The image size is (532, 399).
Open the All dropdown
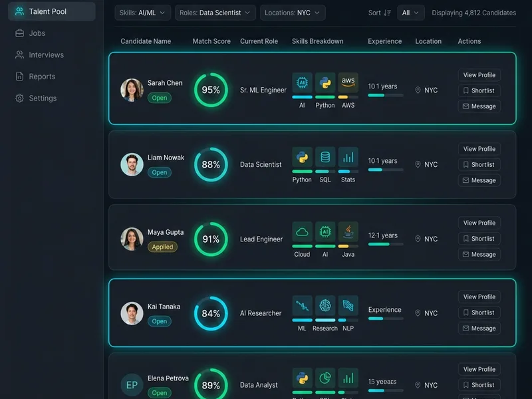point(410,13)
